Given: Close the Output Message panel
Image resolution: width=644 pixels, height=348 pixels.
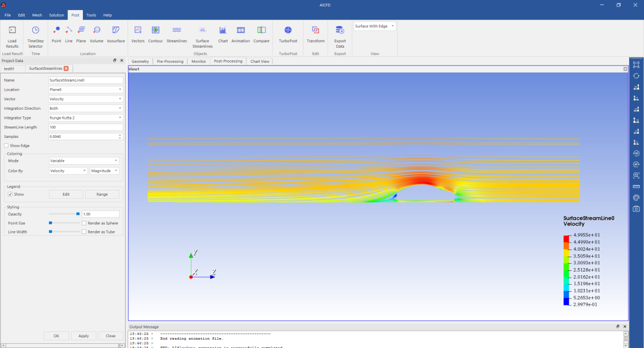Looking at the screenshot, I should [x=625, y=327].
